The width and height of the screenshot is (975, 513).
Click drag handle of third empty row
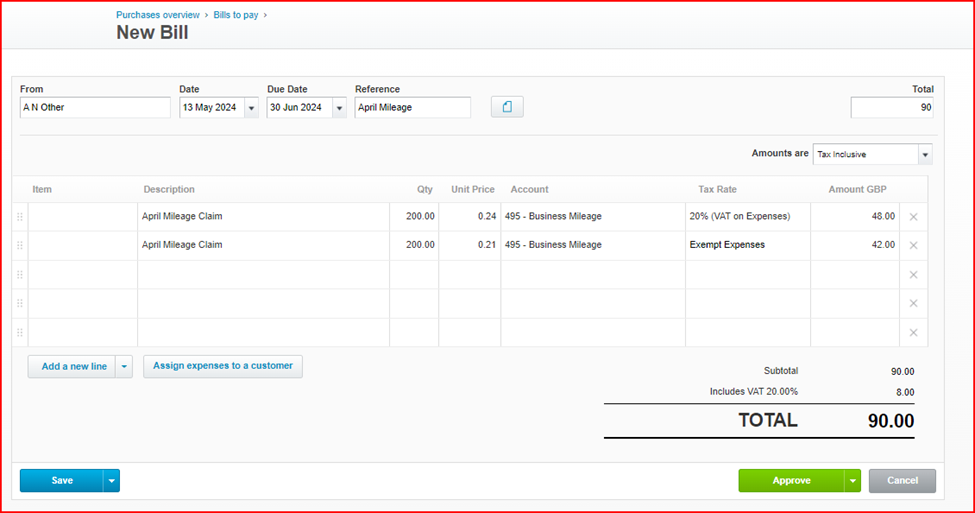[20, 275]
